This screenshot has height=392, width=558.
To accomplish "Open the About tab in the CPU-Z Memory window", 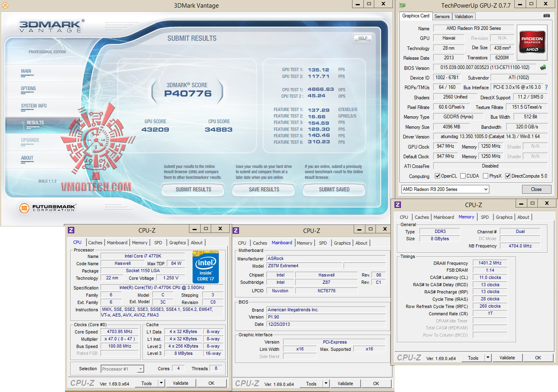I will [523, 217].
